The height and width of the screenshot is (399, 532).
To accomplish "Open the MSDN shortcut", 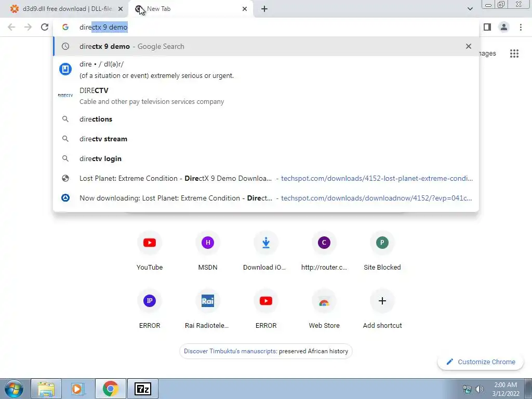I will click(x=208, y=250).
